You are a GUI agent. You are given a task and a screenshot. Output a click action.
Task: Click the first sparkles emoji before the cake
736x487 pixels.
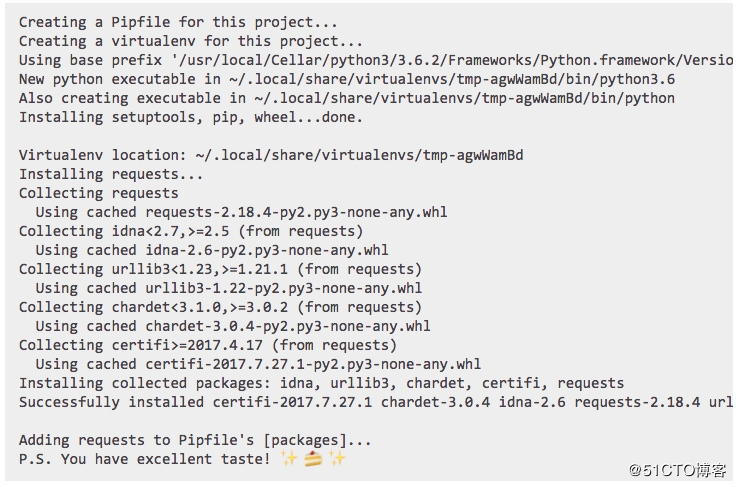(289, 458)
